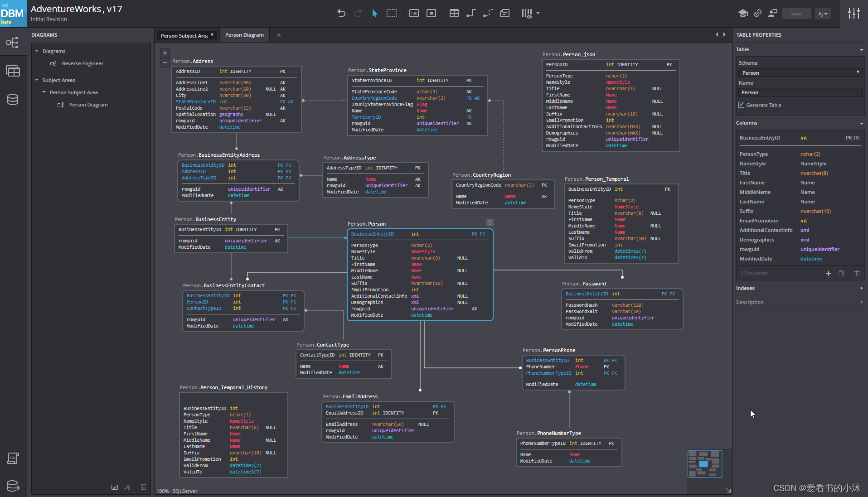Click the canvas resize corner handle
868x497 pixels.
pos(728,490)
